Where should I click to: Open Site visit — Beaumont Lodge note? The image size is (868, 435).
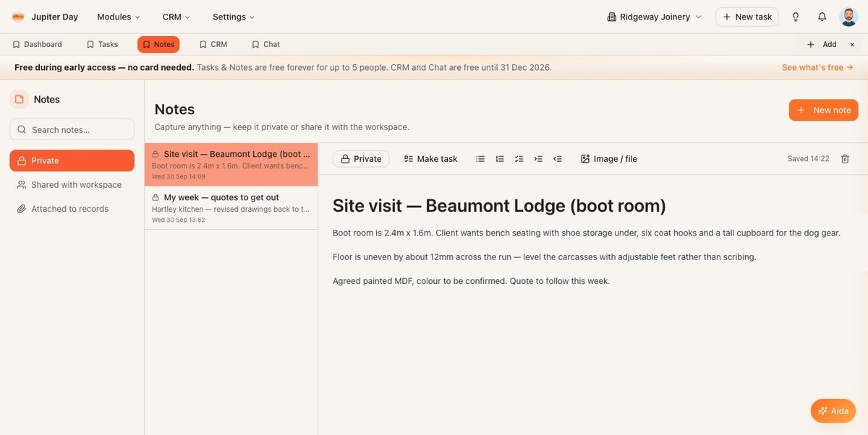[x=231, y=165]
